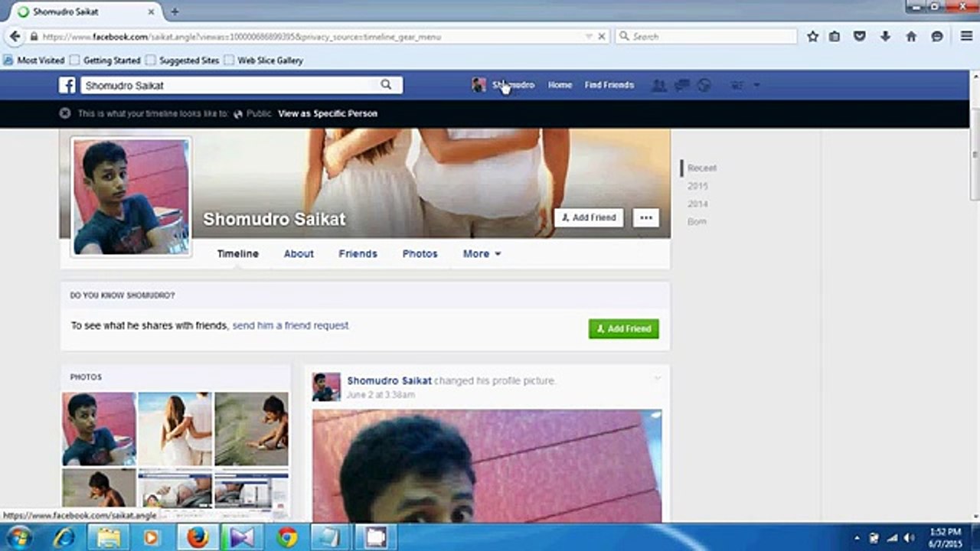This screenshot has height=551, width=980.
Task: Click 'send him a friend request' link
Action: 290,325
